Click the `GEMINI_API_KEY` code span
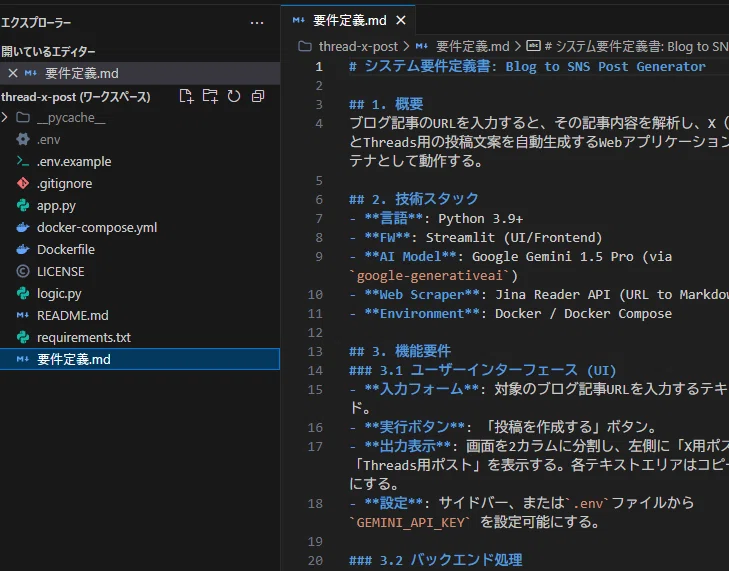The height and width of the screenshot is (571, 729). [x=410, y=523]
